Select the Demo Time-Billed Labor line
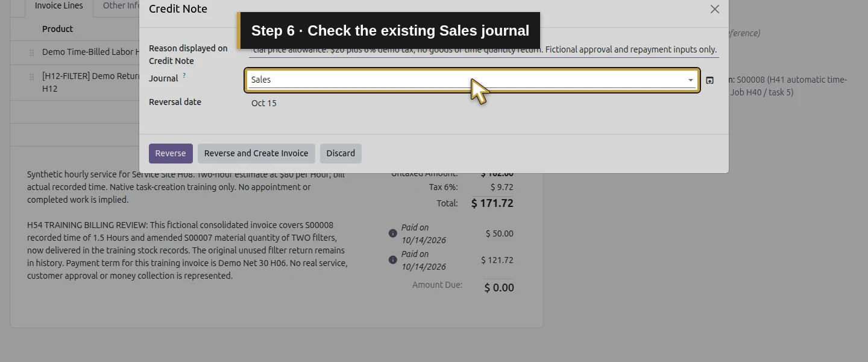Image resolution: width=868 pixels, height=362 pixels. (90, 52)
